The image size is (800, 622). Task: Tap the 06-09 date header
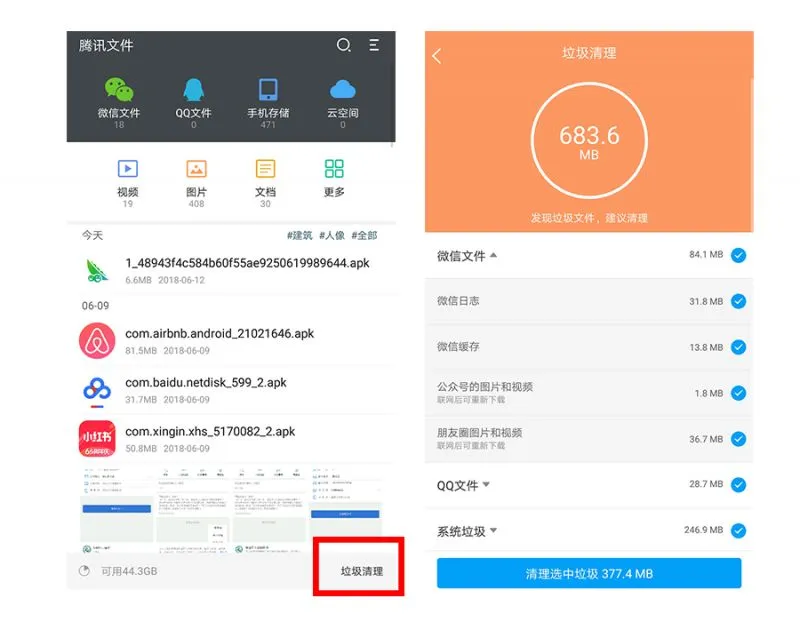(x=95, y=306)
